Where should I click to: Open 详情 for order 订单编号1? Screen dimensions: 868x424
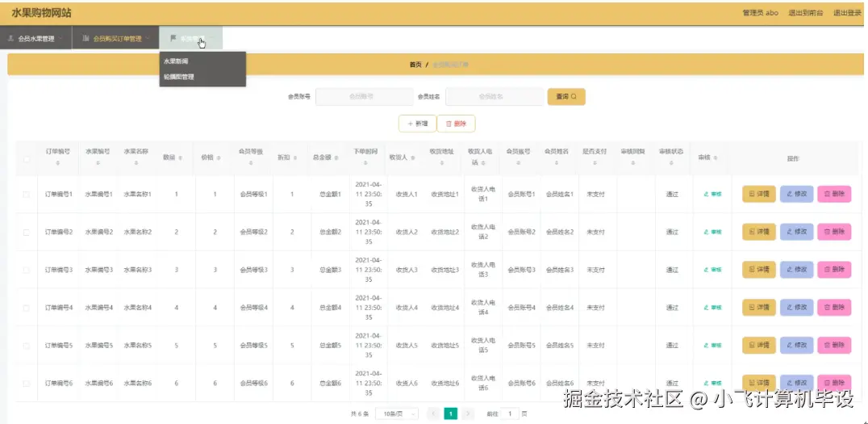[759, 194]
